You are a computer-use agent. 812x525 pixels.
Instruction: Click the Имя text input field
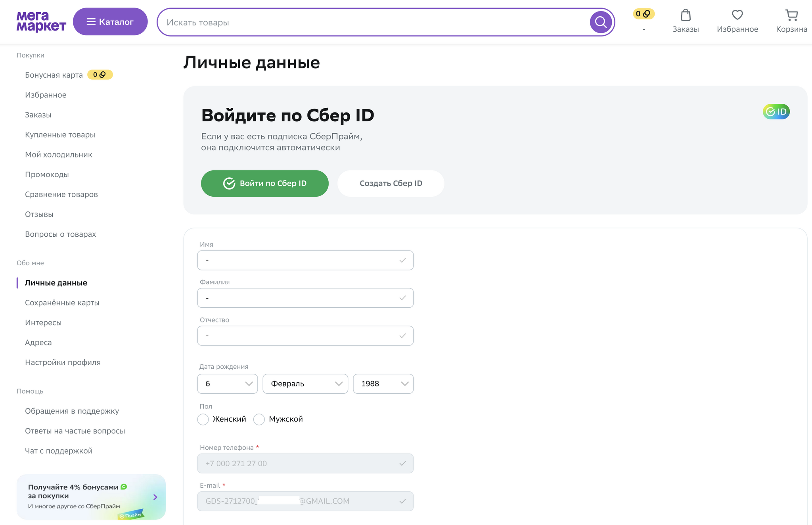pos(305,261)
